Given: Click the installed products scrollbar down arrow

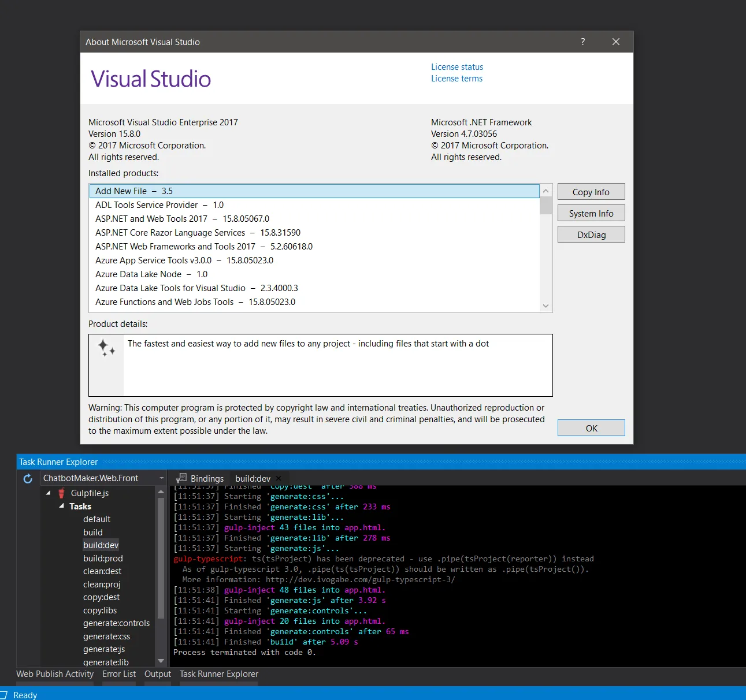Looking at the screenshot, I should pyautogui.click(x=545, y=306).
